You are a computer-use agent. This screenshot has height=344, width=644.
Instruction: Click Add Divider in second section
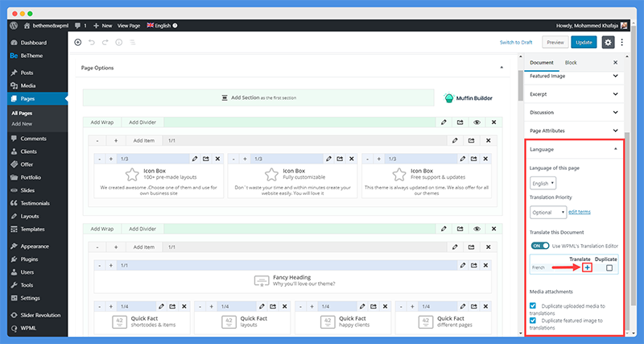pos(142,229)
